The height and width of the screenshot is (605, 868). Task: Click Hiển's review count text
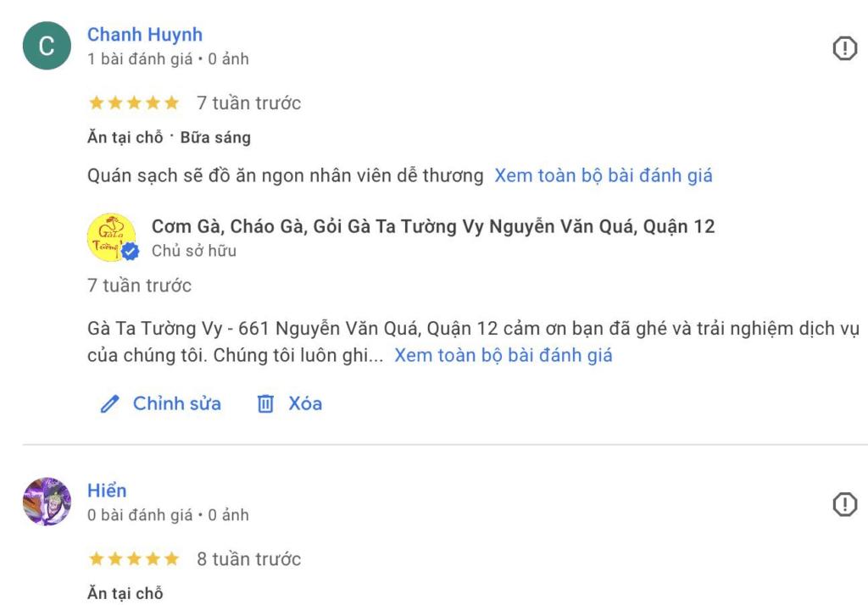click(x=140, y=515)
